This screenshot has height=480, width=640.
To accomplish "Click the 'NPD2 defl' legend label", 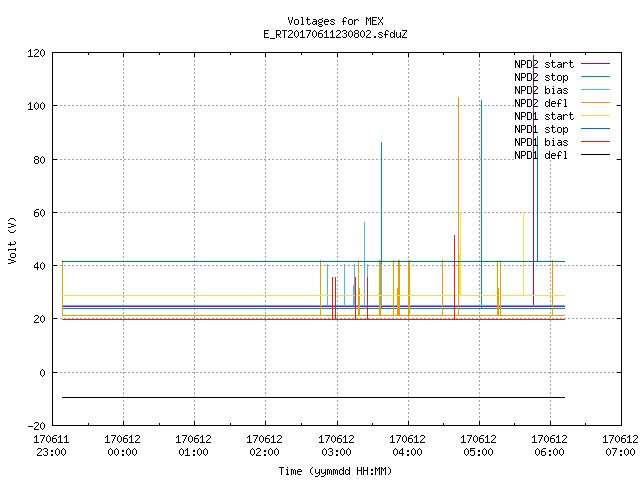I will pos(541,103).
